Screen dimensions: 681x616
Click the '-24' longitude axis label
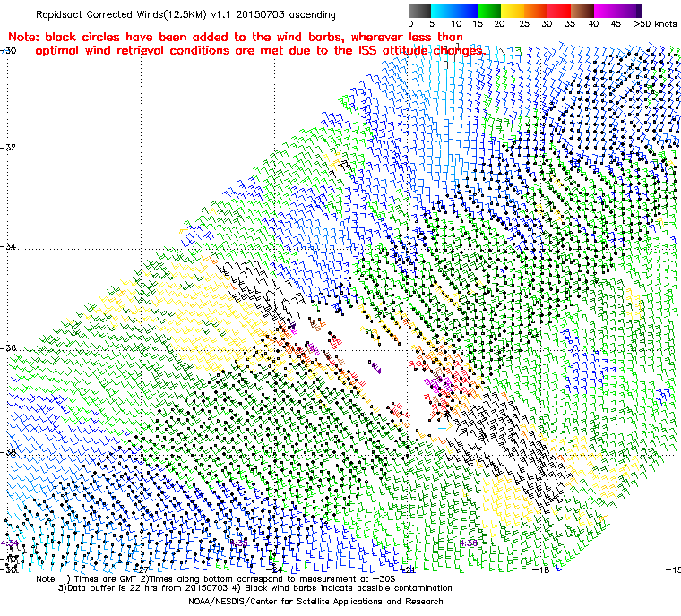pyautogui.click(x=274, y=569)
